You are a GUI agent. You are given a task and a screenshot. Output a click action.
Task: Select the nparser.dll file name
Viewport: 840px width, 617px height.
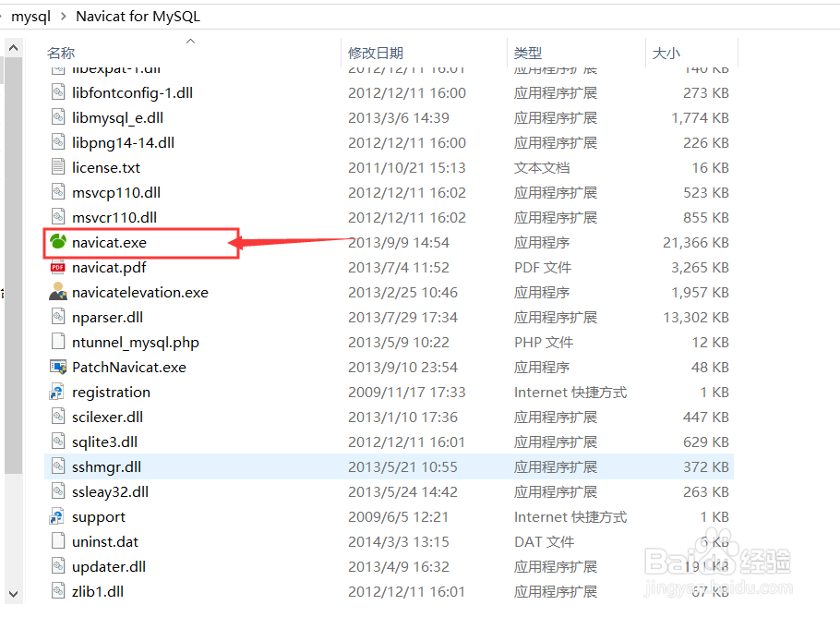pos(107,318)
